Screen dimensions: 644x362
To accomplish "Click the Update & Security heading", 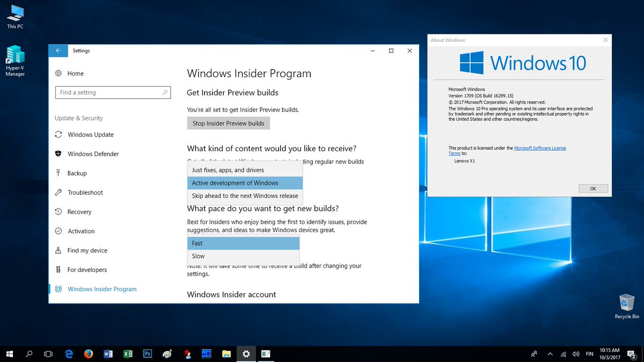I will [x=78, y=118].
